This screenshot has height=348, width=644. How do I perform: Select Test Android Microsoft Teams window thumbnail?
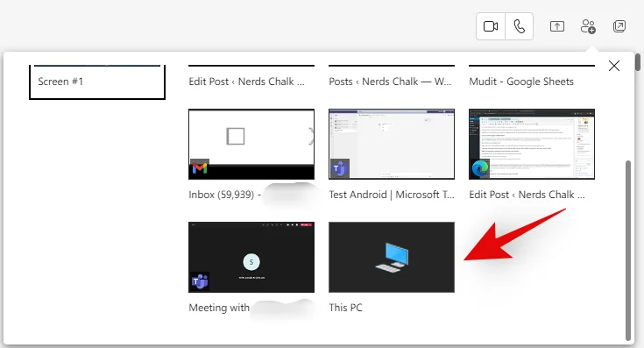[x=392, y=145]
